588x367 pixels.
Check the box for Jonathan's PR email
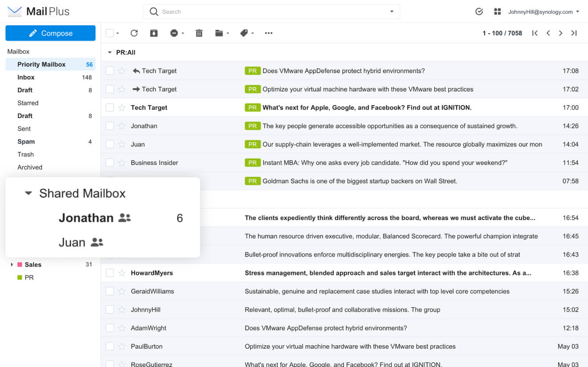point(110,126)
